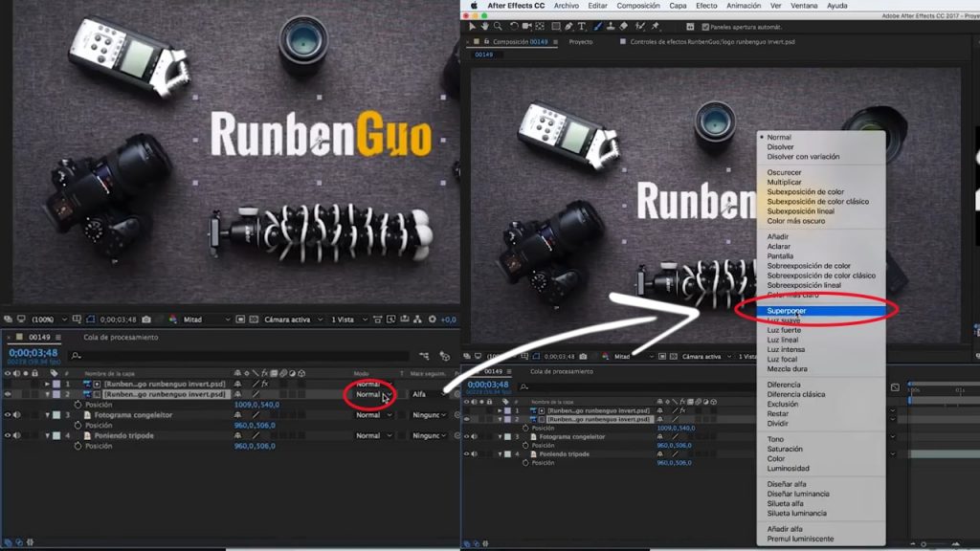Collapse Fotograma congeleitor twirl arrow left
This screenshot has width=980, height=551.
(x=47, y=415)
